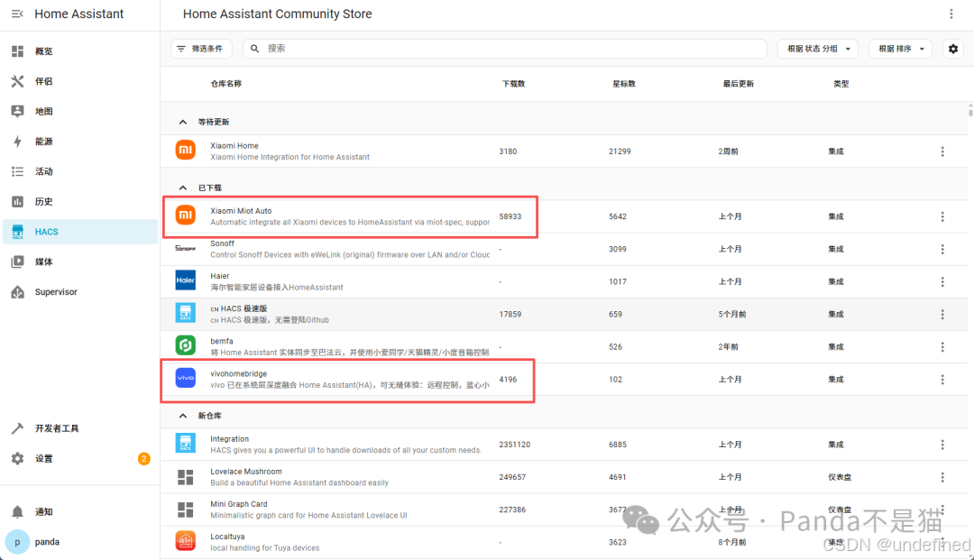This screenshot has width=974, height=560.
Task: Click the Xiaomi Home repository logo
Action: coord(185,151)
